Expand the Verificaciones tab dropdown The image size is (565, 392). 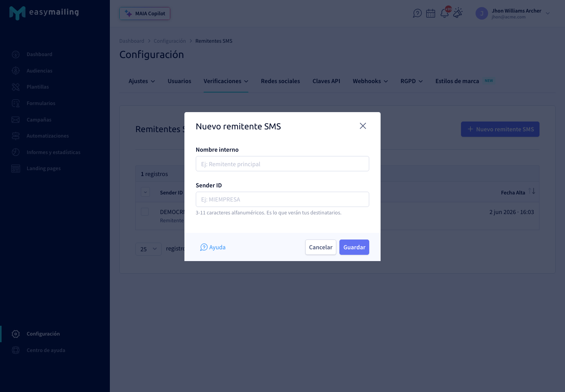coord(226,81)
